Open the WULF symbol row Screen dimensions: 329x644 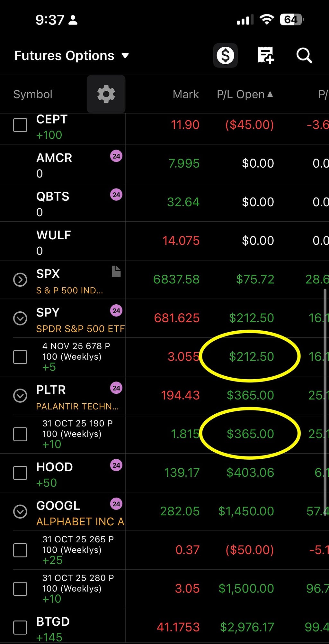pos(164,241)
